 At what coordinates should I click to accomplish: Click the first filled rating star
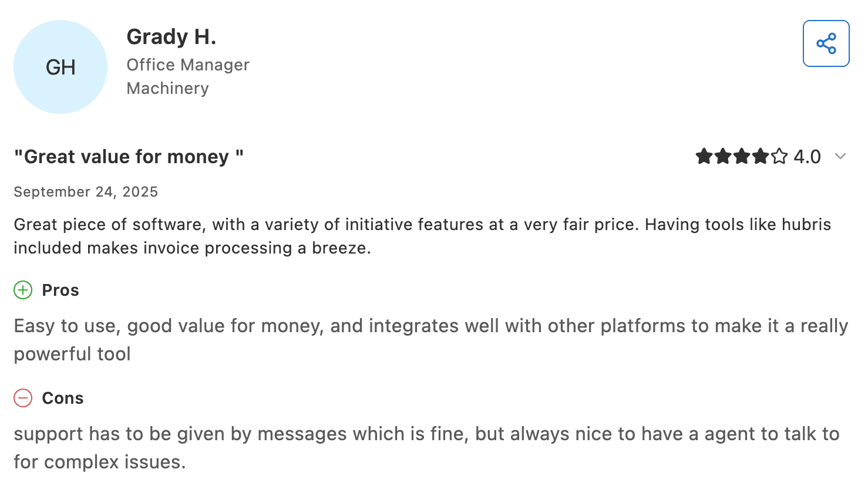(704, 157)
